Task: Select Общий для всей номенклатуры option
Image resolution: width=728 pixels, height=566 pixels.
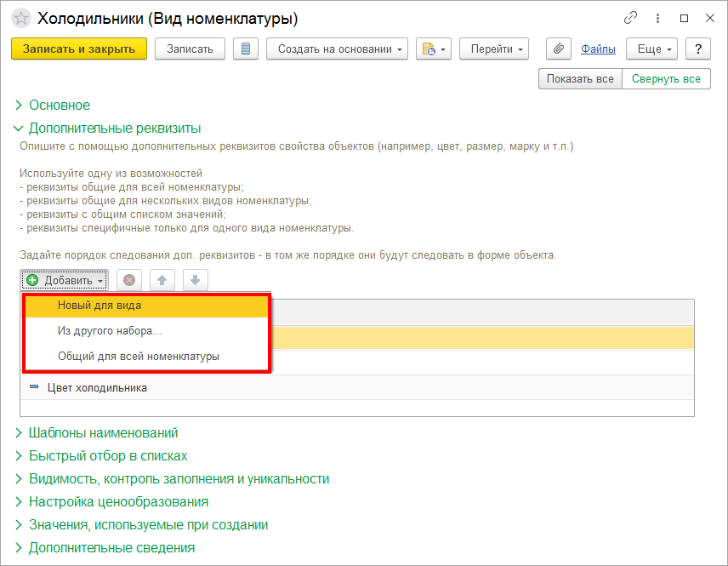Action: pyautogui.click(x=139, y=357)
